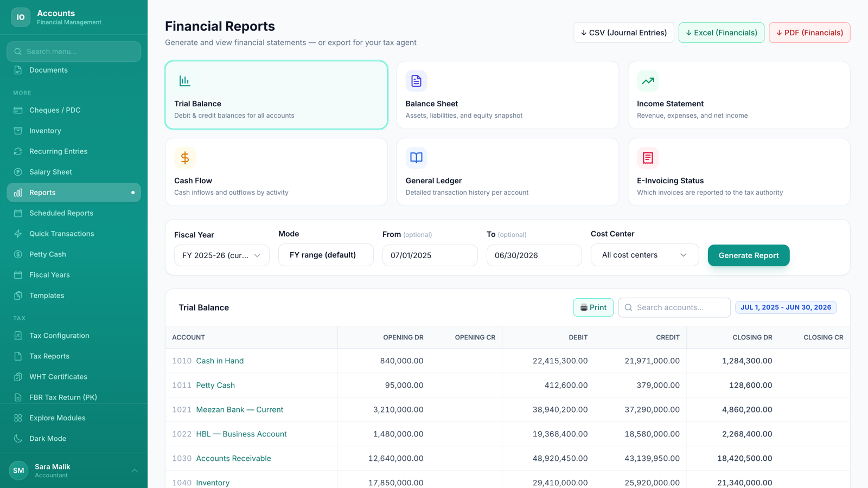Click the Recurring Entries refresh icon

tap(18, 151)
